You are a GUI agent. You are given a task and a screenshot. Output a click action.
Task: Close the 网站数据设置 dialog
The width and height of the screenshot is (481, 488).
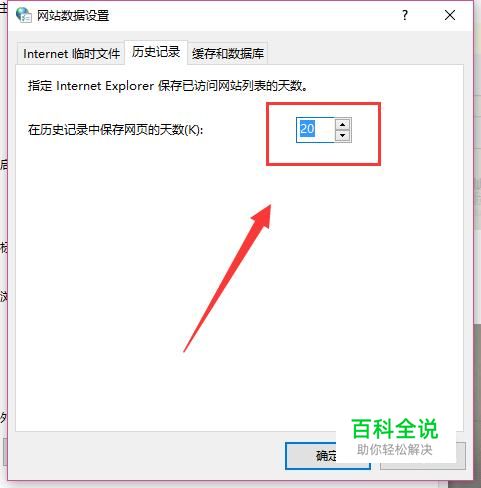pyautogui.click(x=450, y=15)
